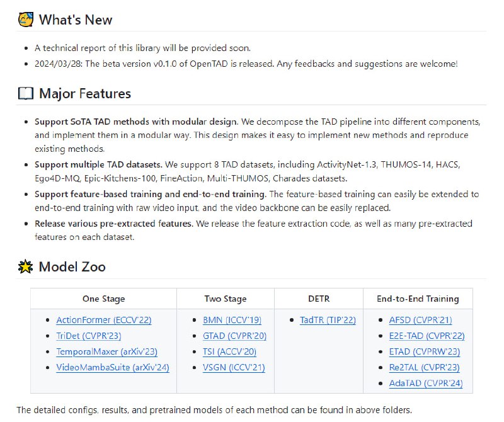
Task: Click the End-to-End Training column header
Action: point(418,299)
